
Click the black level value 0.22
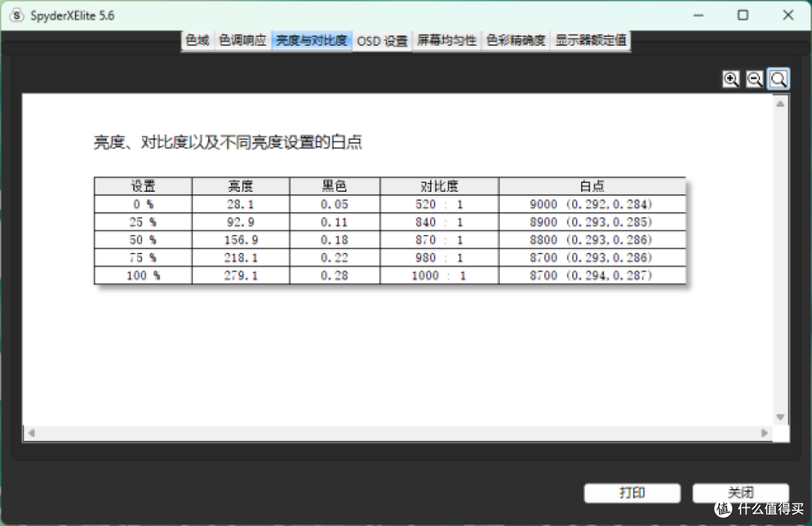pyautogui.click(x=334, y=257)
